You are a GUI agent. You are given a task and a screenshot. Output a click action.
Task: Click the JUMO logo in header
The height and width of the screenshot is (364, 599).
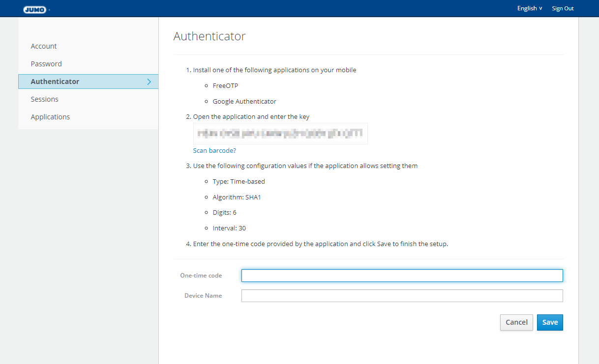click(x=35, y=9)
